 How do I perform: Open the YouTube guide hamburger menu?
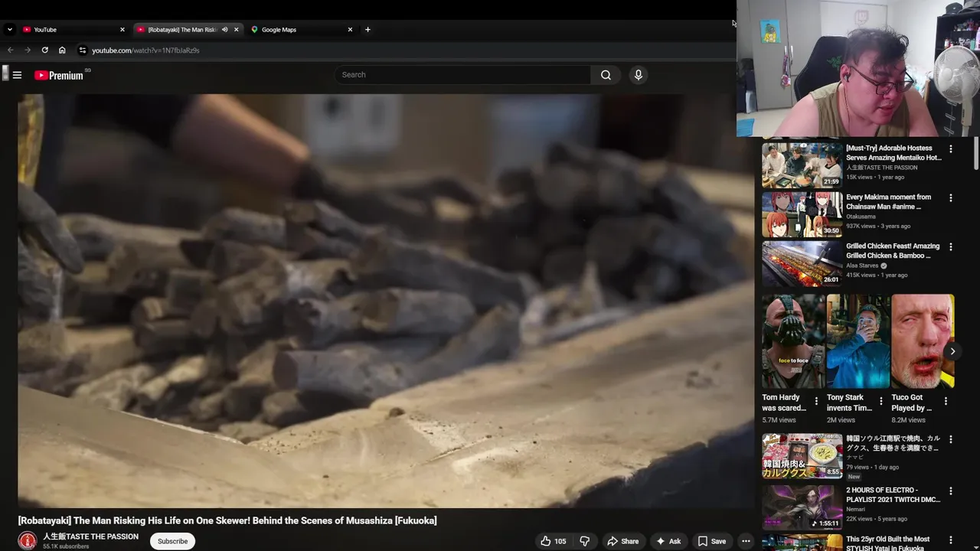point(17,75)
